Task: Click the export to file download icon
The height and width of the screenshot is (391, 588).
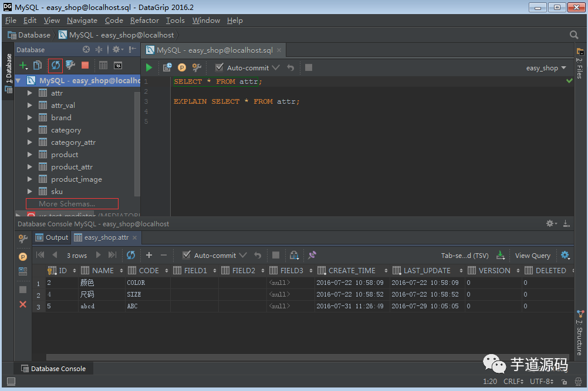Action: pyautogui.click(x=500, y=255)
